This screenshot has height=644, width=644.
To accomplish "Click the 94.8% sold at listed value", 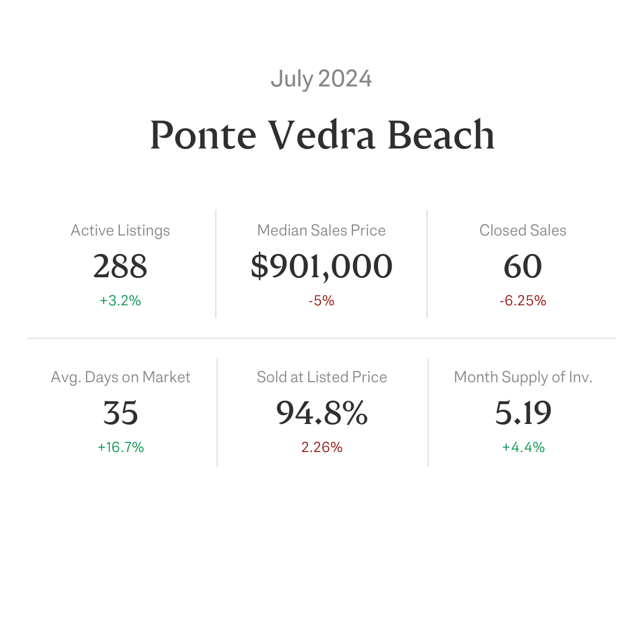I will 321,413.
